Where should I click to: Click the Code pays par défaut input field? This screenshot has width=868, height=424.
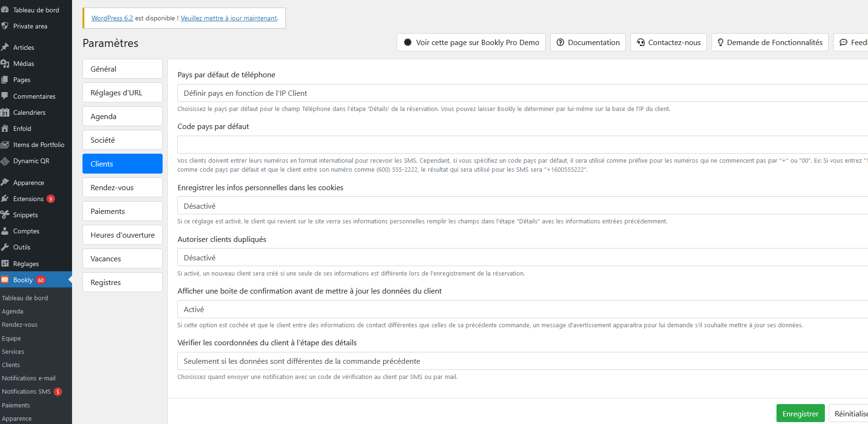pos(522,145)
